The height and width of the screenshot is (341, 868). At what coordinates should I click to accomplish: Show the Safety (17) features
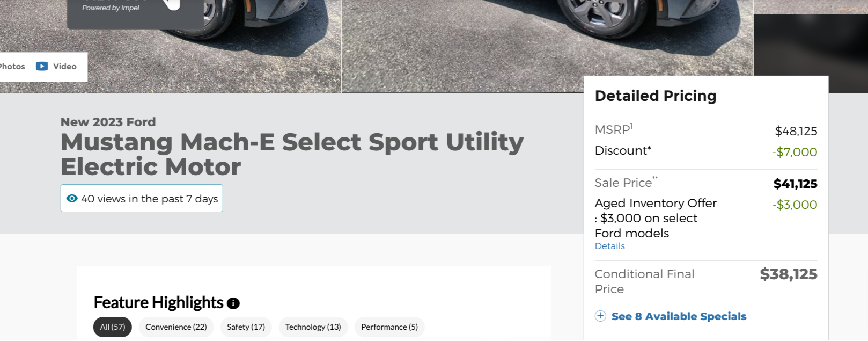click(x=246, y=327)
